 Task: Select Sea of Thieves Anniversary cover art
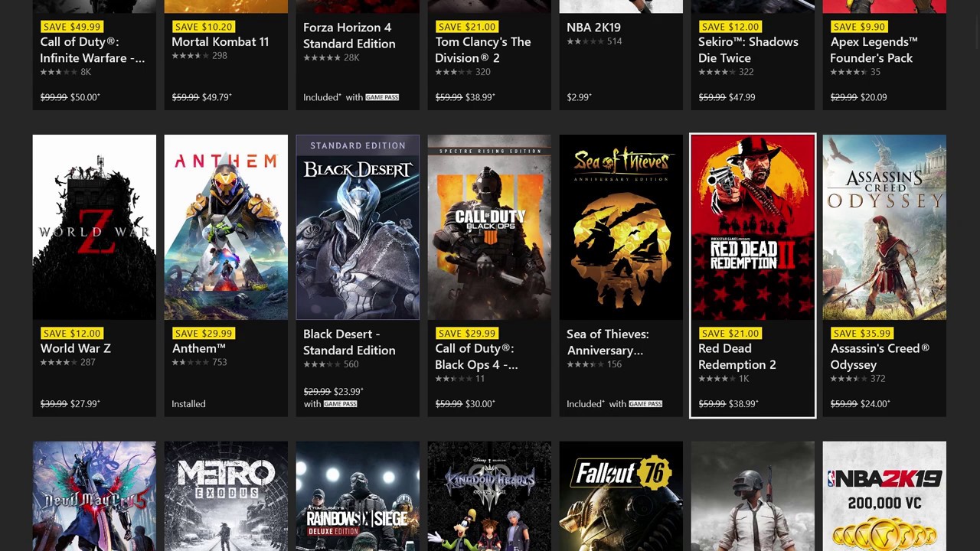(x=621, y=227)
